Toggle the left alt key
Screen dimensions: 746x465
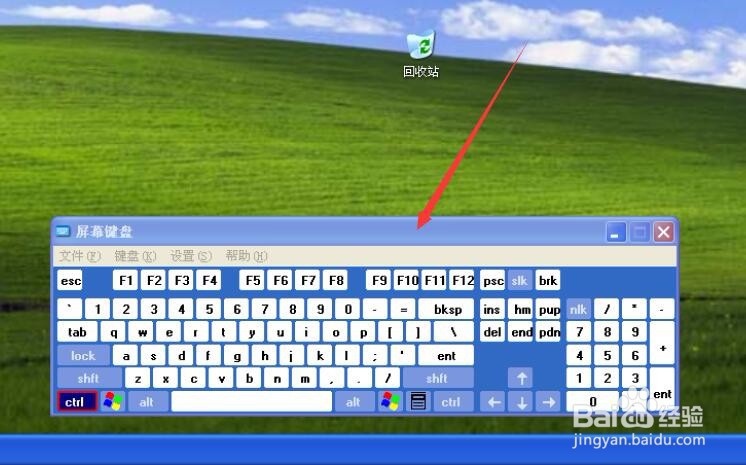tap(147, 402)
